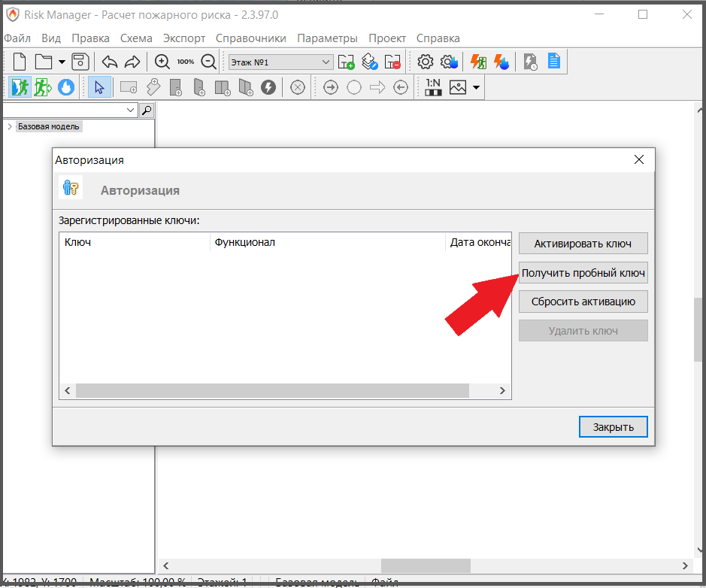Open the blue report document icon
This screenshot has width=706, height=588.
coord(554,61)
